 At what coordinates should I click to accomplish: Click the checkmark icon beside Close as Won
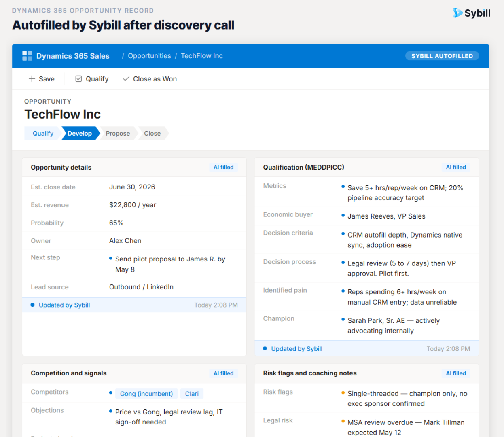(x=126, y=79)
